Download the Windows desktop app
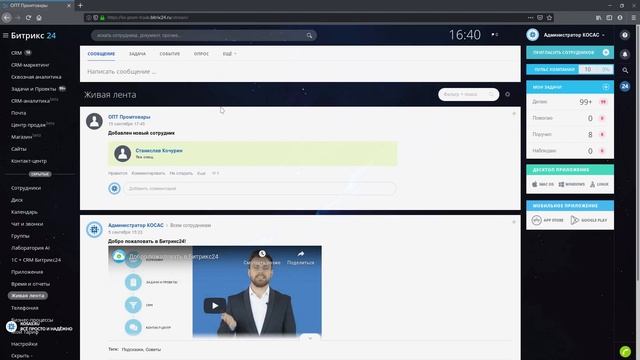This screenshot has height=360, width=640. [572, 184]
